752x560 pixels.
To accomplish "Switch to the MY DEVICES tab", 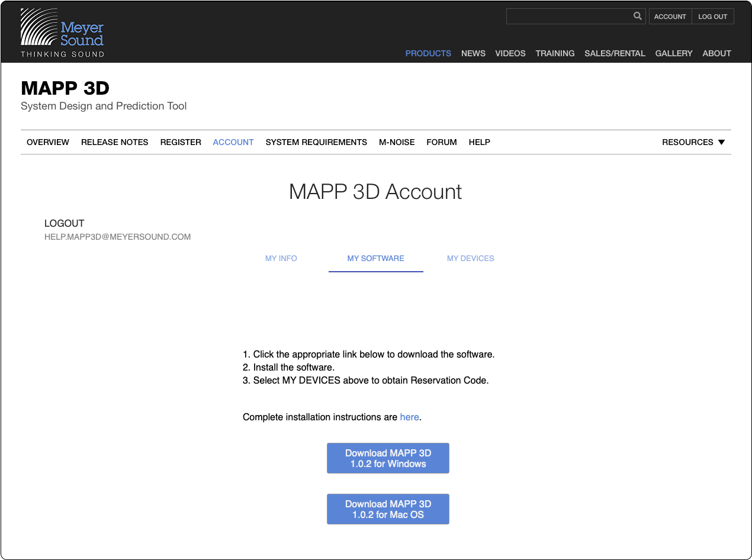I will [471, 258].
